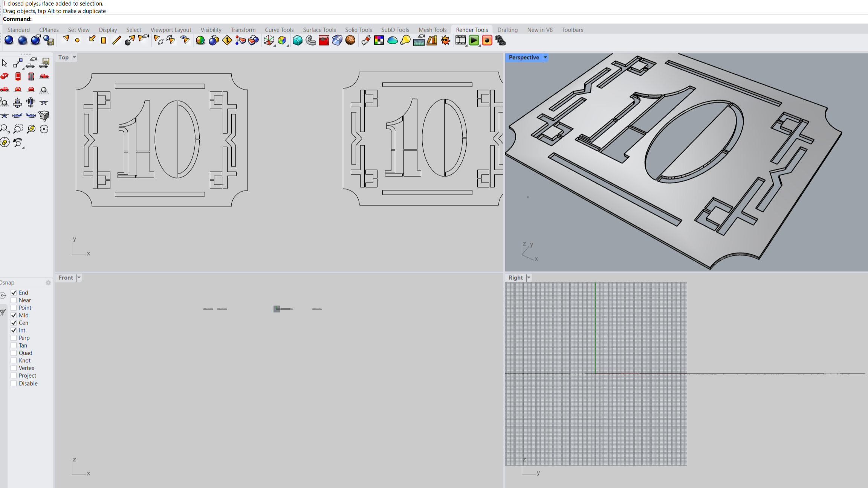This screenshot has width=868, height=488.
Task: Click the arrow pointer select tool
Action: (x=5, y=63)
